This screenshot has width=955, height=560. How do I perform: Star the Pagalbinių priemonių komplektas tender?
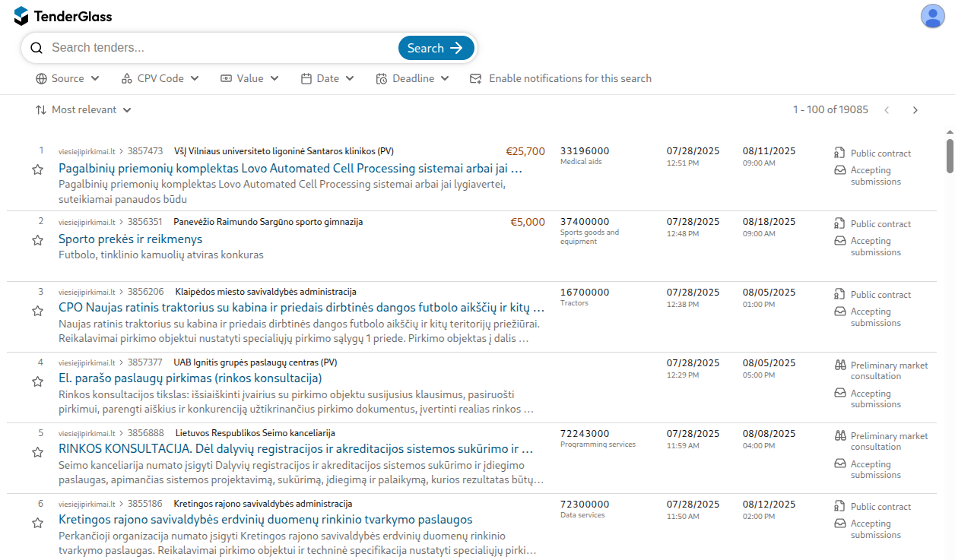(38, 169)
